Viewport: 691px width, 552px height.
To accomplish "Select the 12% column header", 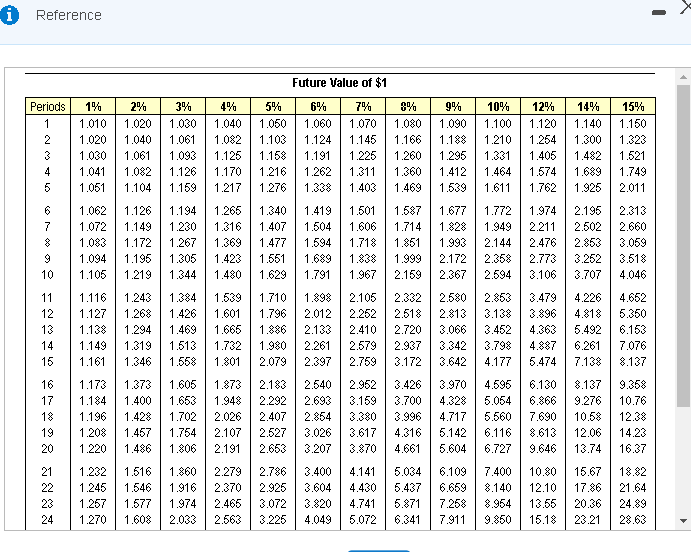I will 543,107.
